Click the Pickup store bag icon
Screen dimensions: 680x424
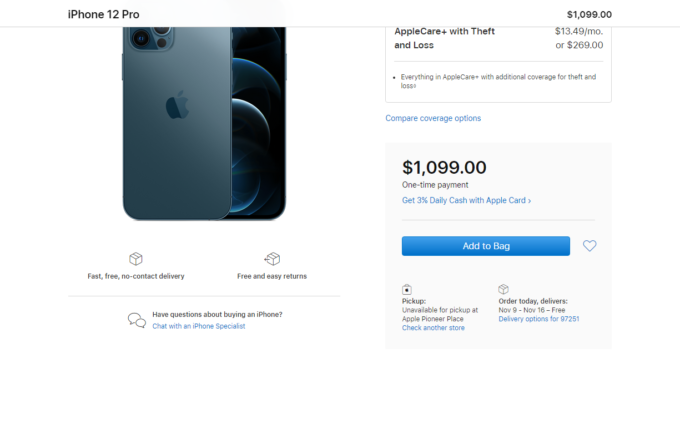(406, 289)
